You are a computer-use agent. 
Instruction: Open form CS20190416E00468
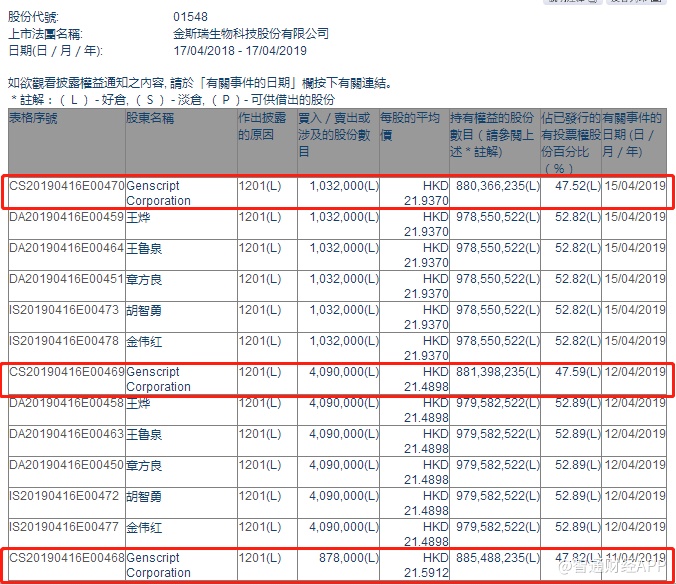(67, 558)
